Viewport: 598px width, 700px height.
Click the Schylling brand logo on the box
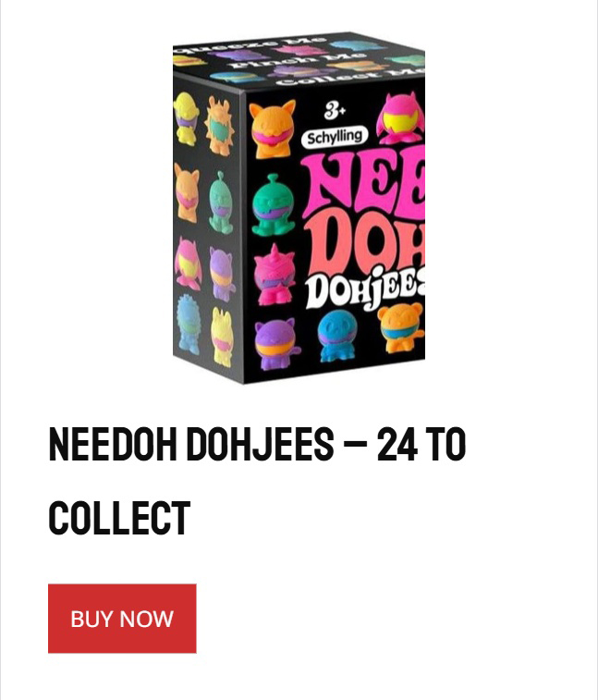point(335,137)
